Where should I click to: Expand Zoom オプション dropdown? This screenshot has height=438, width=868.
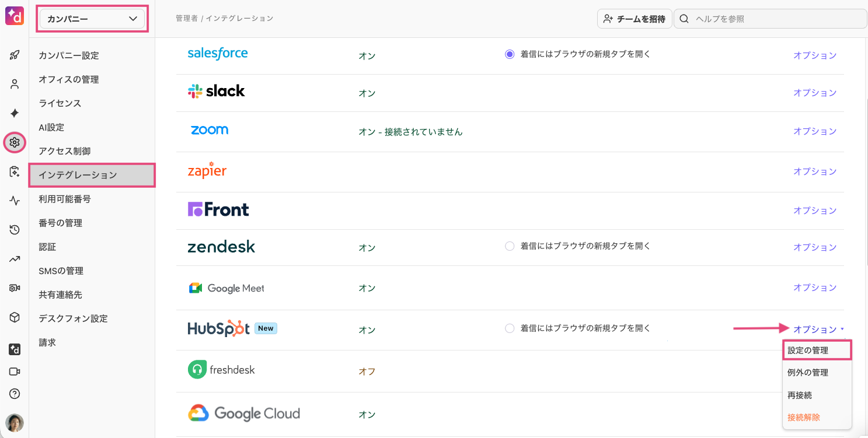pyautogui.click(x=815, y=131)
